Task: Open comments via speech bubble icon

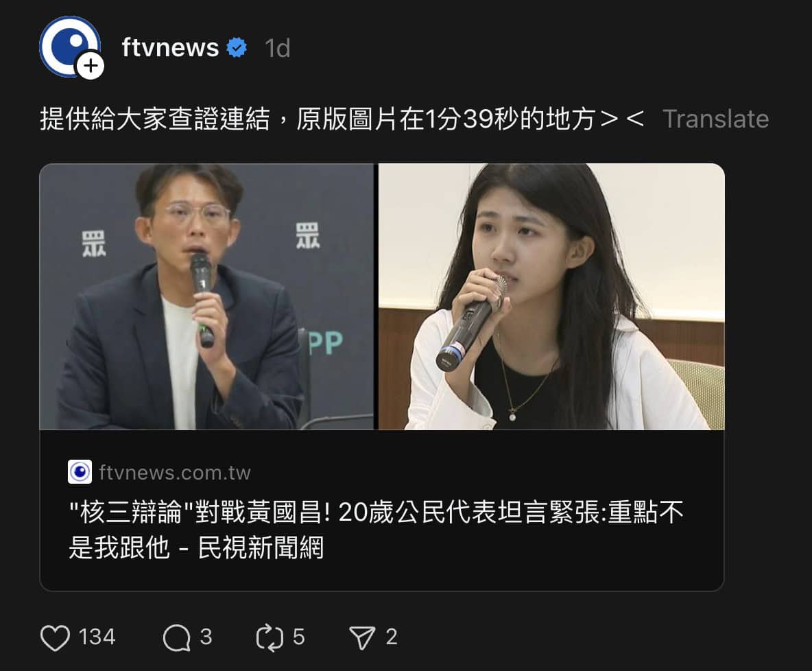Action: (x=176, y=638)
